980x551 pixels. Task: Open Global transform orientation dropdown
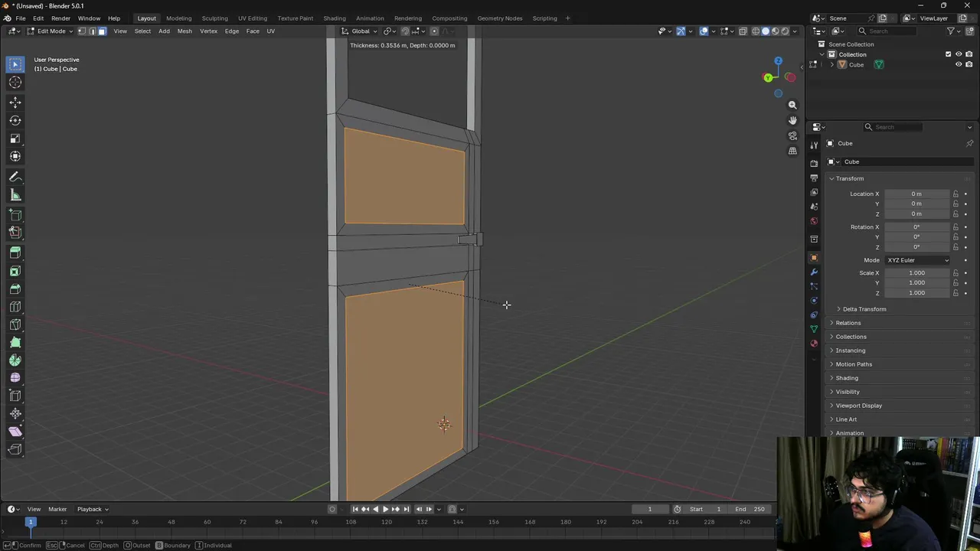coord(360,31)
